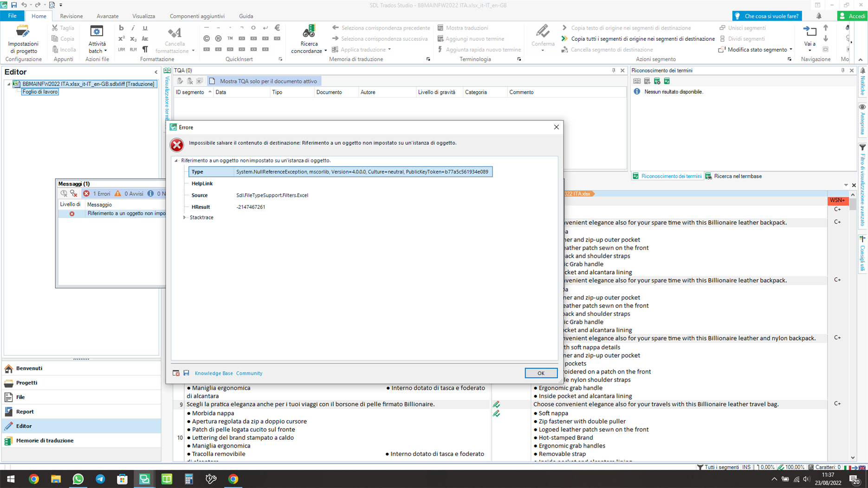
Task: Click the save icon in the title bar
Action: (x=14, y=5)
